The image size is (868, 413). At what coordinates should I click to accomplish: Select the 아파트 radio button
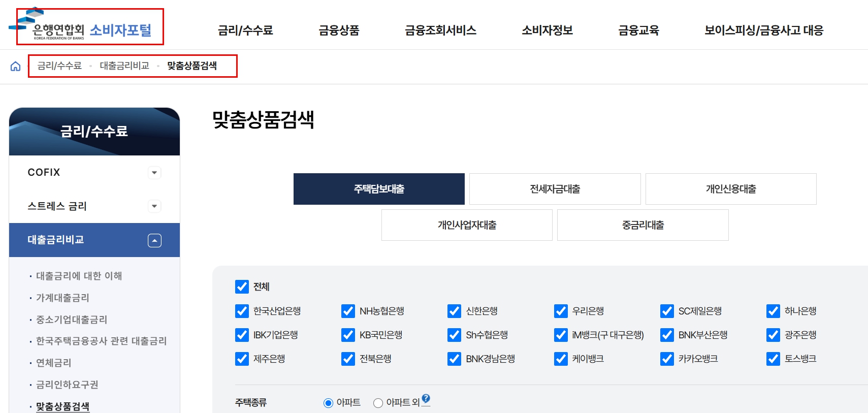328,403
